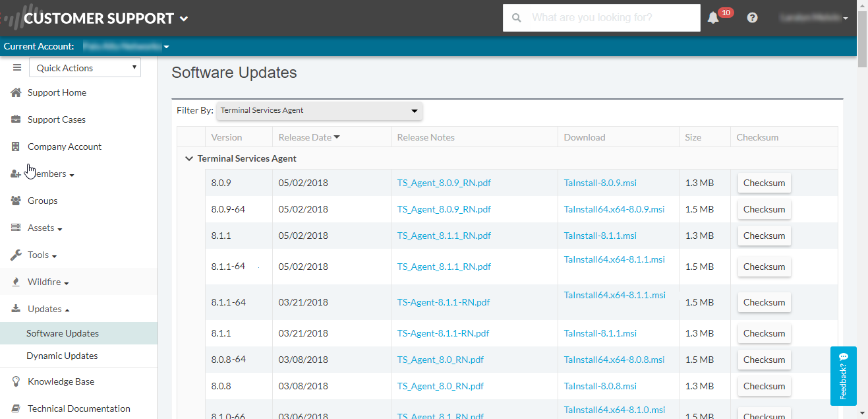868x419 pixels.
Task: Open the Filter By Terminal Services Agent dropdown
Action: coord(319,110)
